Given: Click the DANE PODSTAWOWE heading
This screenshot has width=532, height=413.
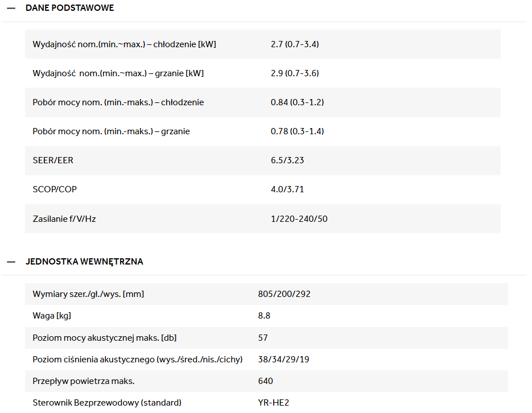Looking at the screenshot, I should (69, 8).
